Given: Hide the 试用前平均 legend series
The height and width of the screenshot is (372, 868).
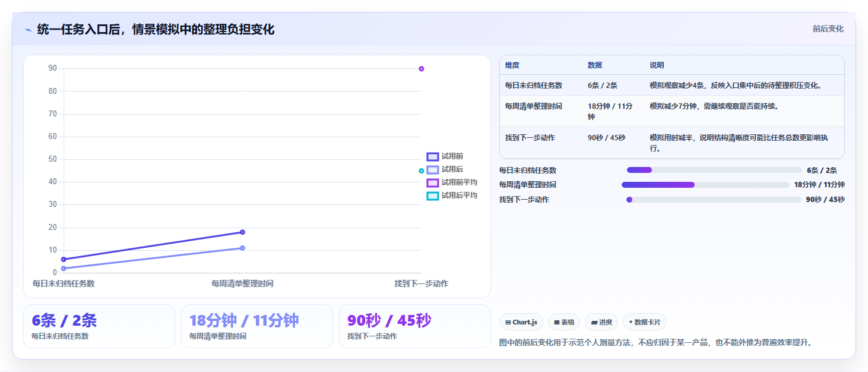Looking at the screenshot, I should coord(452,182).
